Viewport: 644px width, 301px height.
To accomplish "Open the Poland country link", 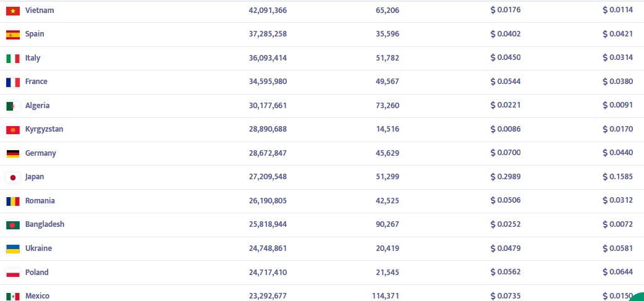I will point(36,273).
